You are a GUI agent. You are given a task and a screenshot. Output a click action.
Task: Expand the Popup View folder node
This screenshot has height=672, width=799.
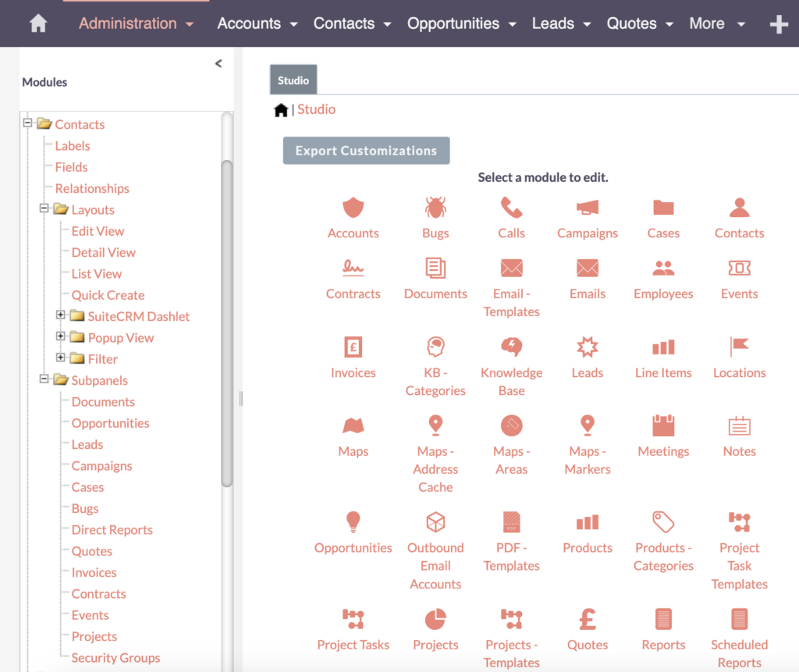tap(61, 336)
